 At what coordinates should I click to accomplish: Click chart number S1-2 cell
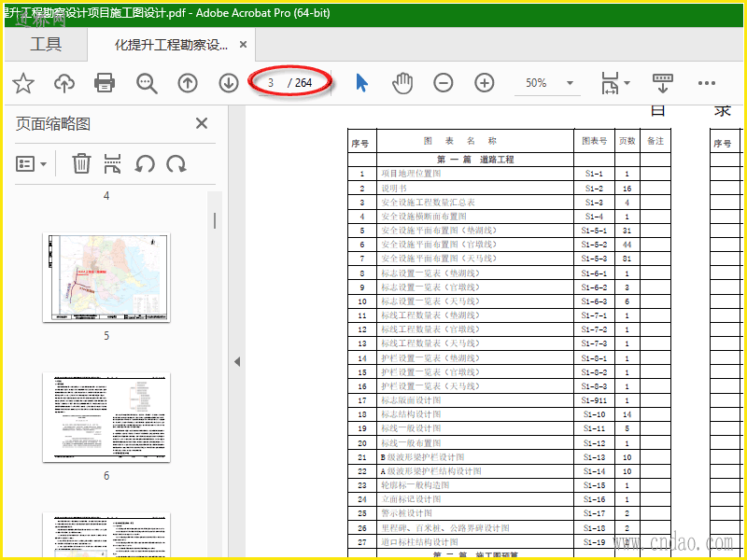click(x=594, y=189)
